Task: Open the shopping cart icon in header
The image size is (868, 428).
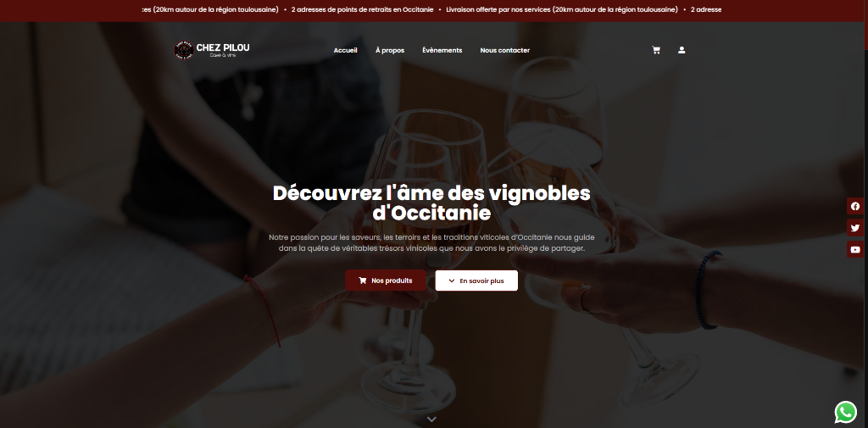Action: tap(656, 50)
